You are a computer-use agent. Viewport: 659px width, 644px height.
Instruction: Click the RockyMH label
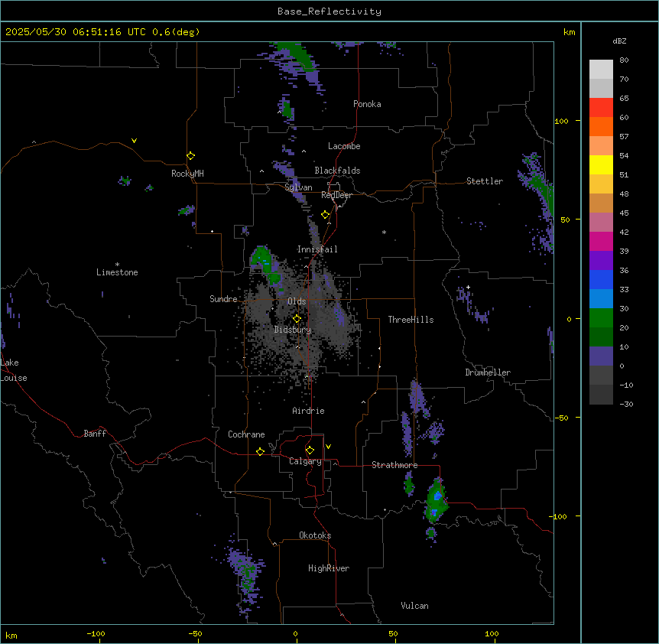point(187,174)
